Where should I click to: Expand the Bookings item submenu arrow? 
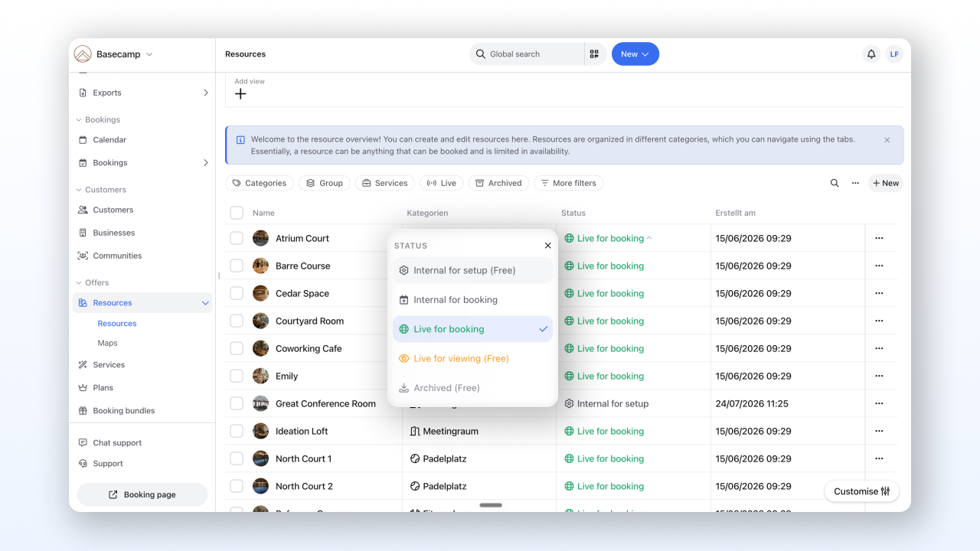(205, 162)
